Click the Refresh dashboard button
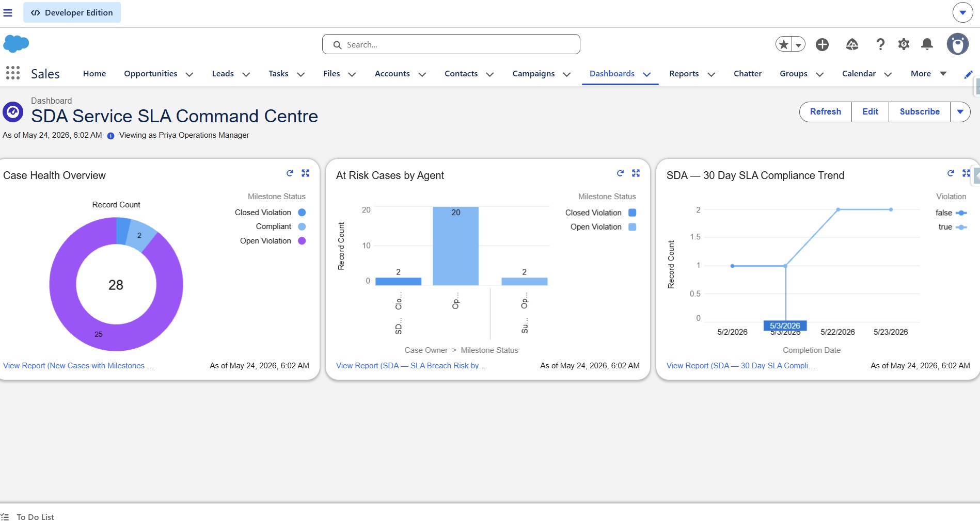 pos(826,112)
